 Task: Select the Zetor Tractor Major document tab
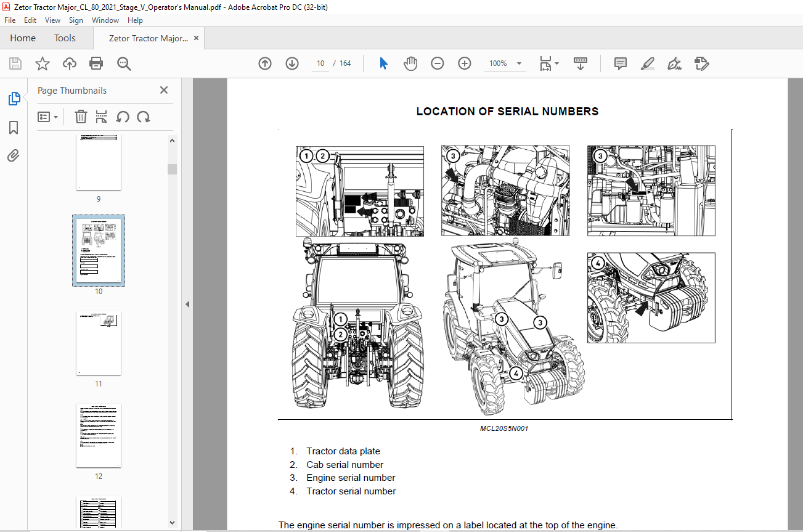tap(149, 38)
